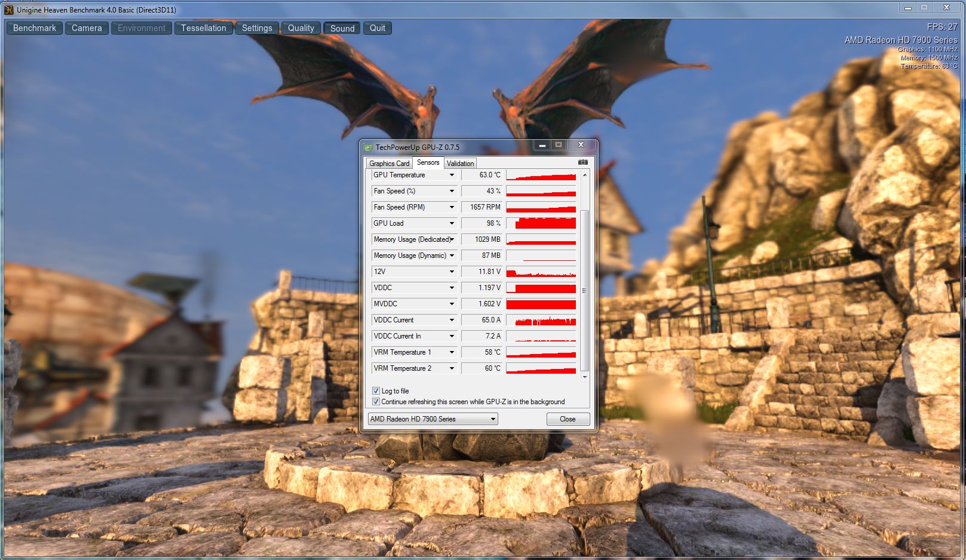Click the Environment button in Heaven
This screenshot has width=966, height=560.
142,28
